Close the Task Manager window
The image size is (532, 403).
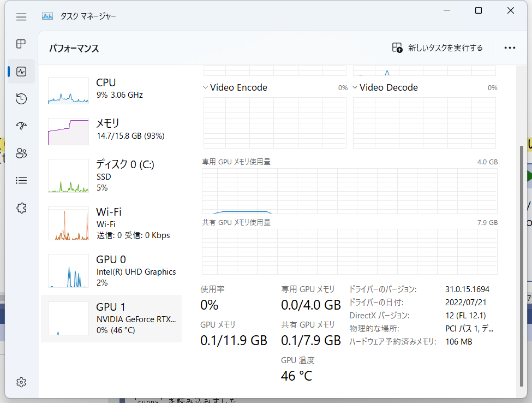(511, 10)
